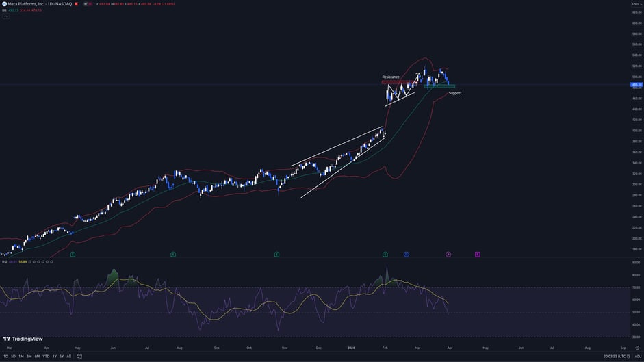Click the blue dividend D marker
Image resolution: width=644 pixels, height=362 pixels.
(x=407, y=255)
